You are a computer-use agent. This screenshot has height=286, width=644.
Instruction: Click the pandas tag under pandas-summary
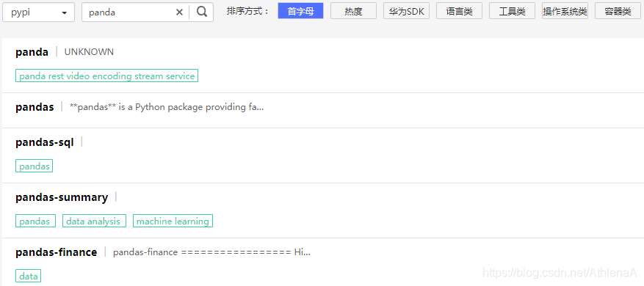pyautogui.click(x=35, y=221)
